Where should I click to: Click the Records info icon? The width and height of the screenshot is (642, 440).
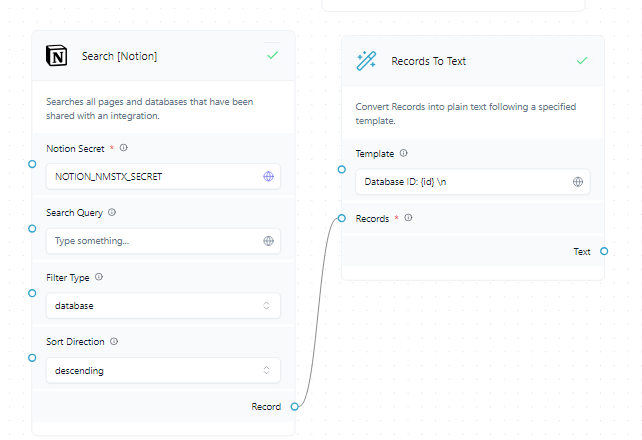pos(408,218)
